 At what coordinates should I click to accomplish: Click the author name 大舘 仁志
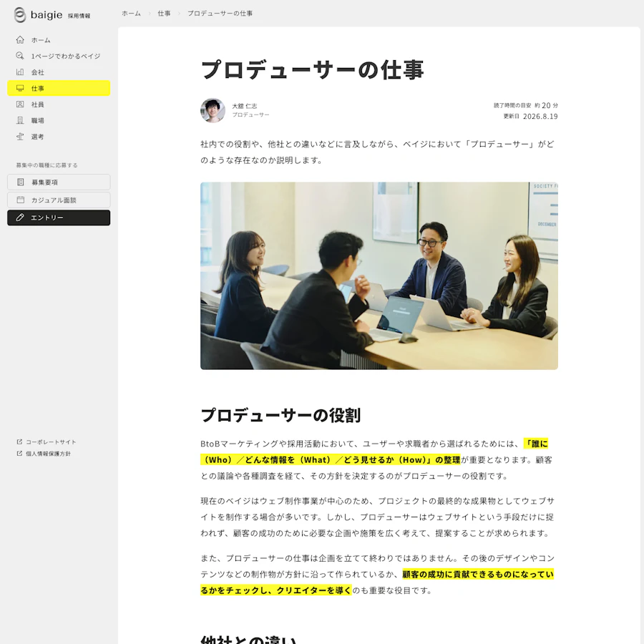pos(245,106)
